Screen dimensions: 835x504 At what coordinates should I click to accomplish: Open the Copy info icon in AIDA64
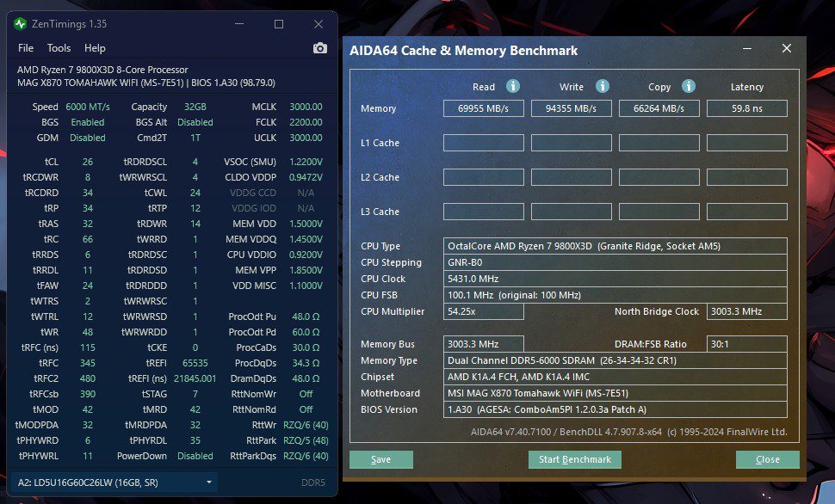tap(689, 86)
